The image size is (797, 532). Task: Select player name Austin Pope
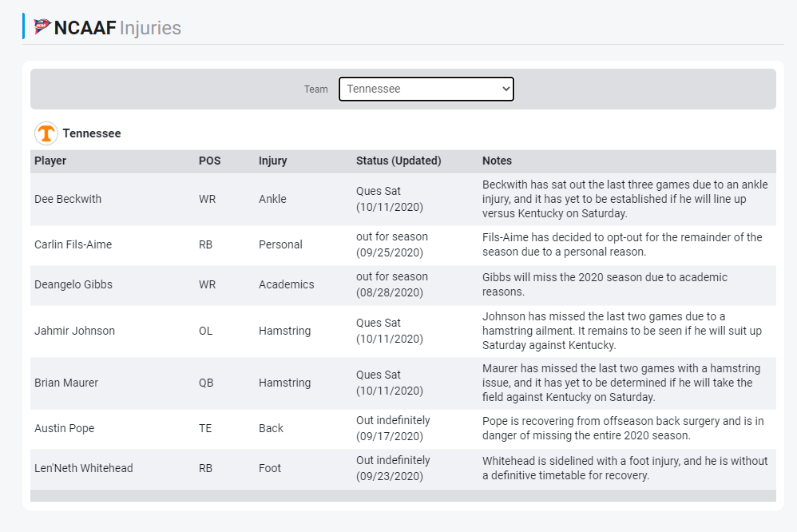click(64, 428)
